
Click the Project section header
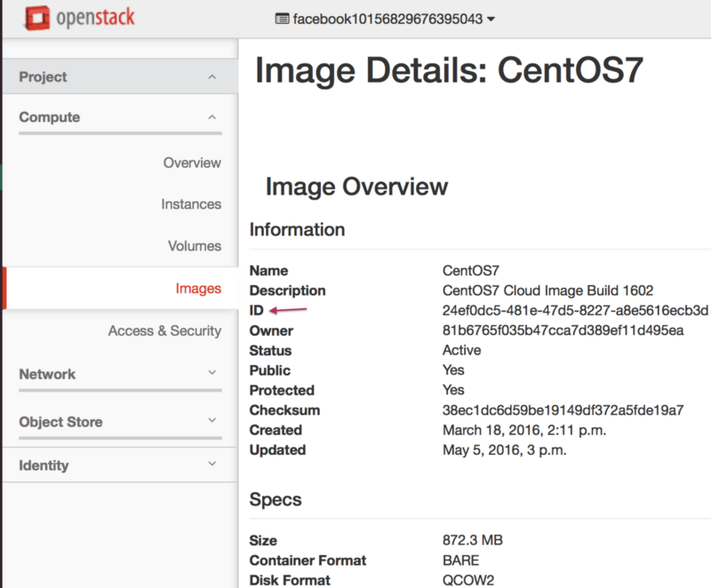coord(43,77)
